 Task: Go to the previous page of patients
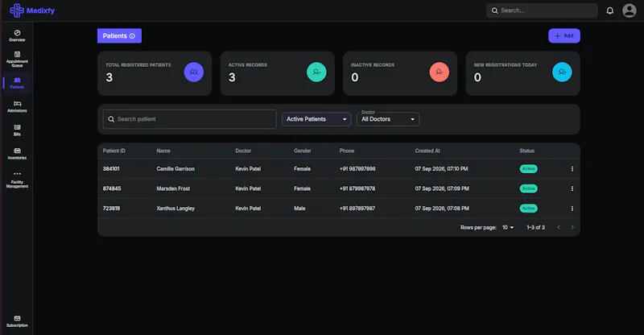click(559, 227)
